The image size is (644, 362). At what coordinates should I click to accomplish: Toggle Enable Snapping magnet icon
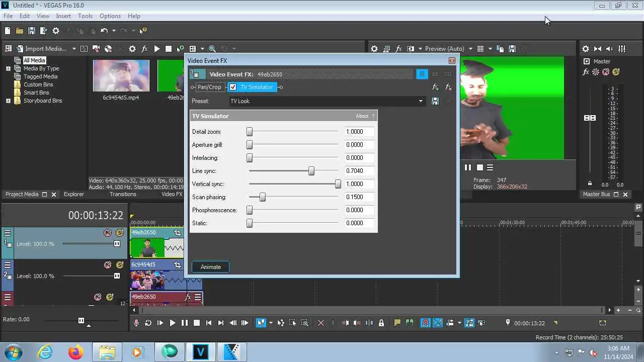426,323
